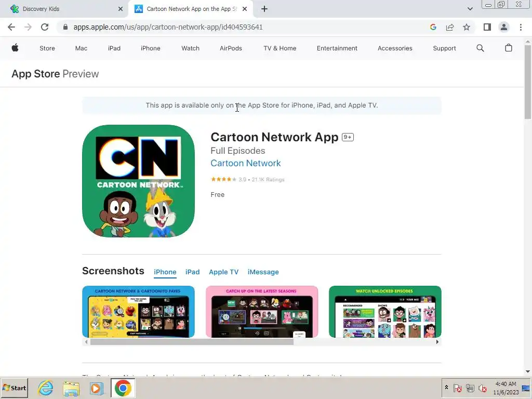
Task: Click the taskbar clock 4:40 AM
Action: point(506,384)
